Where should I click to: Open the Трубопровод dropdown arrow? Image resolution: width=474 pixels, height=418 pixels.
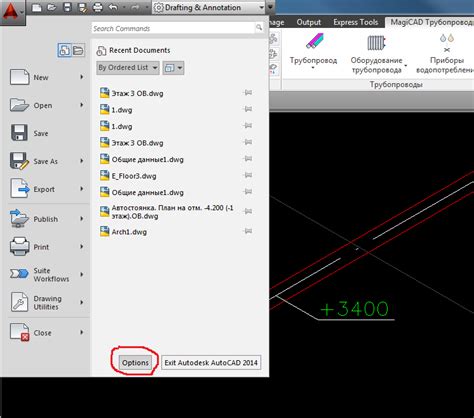[x=313, y=68]
